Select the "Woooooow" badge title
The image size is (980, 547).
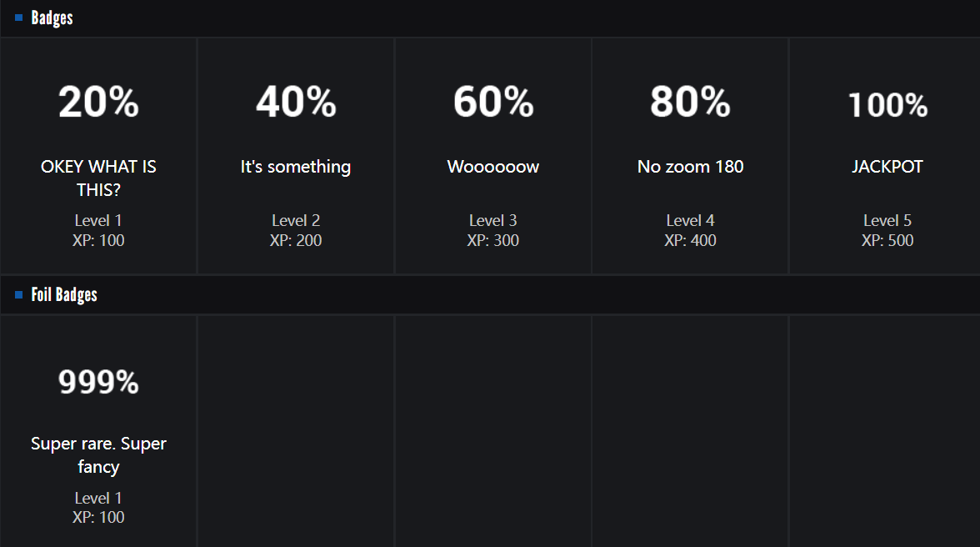[493, 167]
